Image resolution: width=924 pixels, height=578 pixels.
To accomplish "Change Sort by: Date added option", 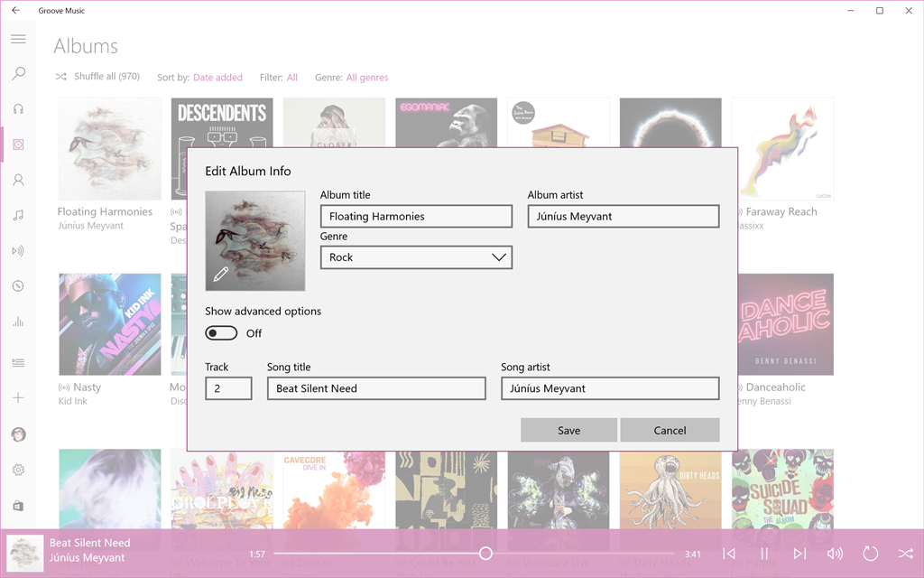I will pyautogui.click(x=220, y=78).
